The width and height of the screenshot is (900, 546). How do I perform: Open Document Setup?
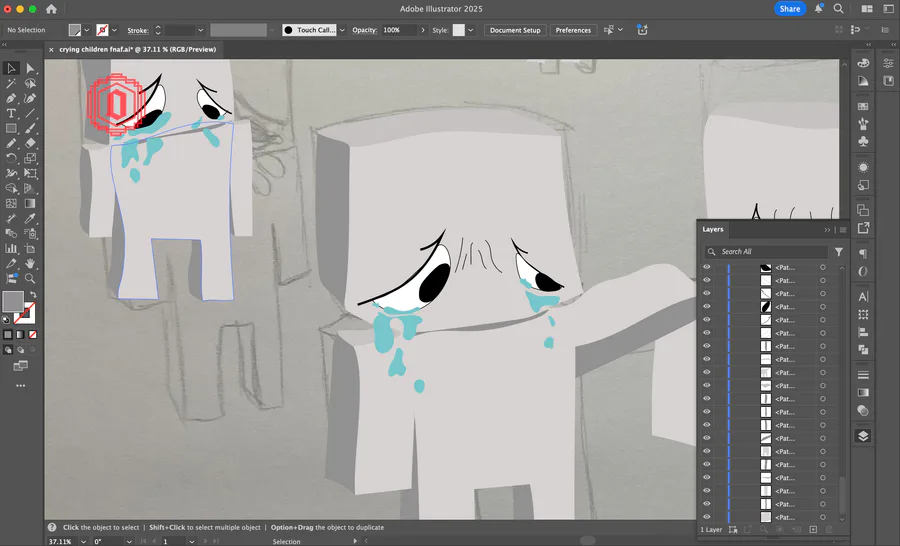click(x=515, y=30)
